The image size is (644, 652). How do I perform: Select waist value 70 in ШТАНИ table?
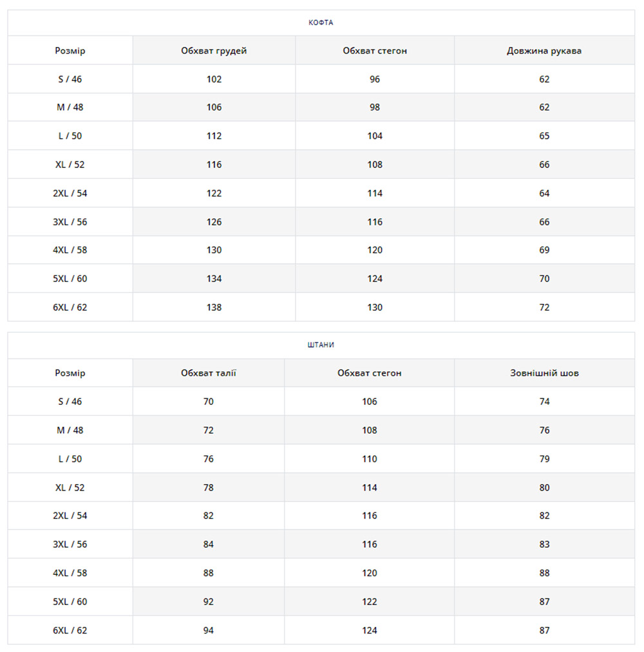(x=209, y=402)
